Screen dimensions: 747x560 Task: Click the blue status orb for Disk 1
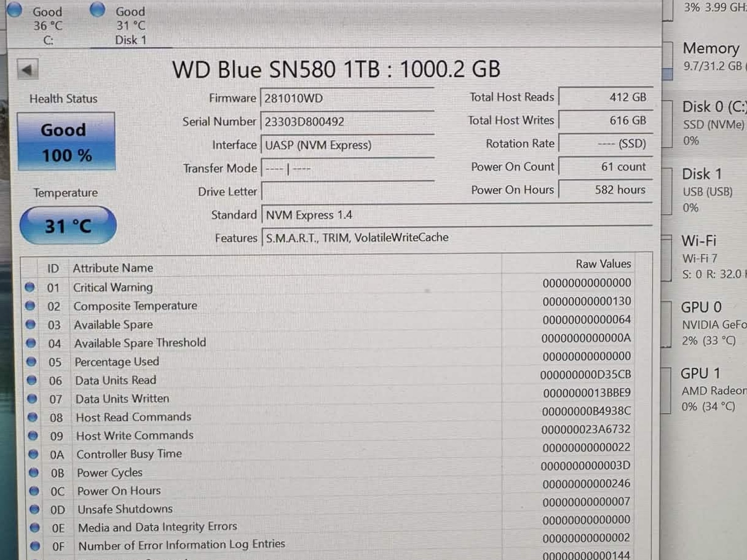pyautogui.click(x=97, y=9)
